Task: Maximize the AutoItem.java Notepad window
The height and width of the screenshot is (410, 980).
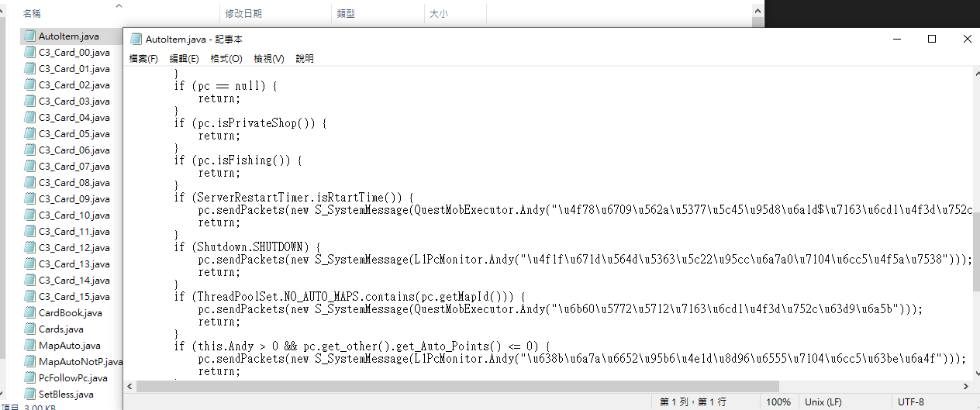Action: click(x=932, y=39)
